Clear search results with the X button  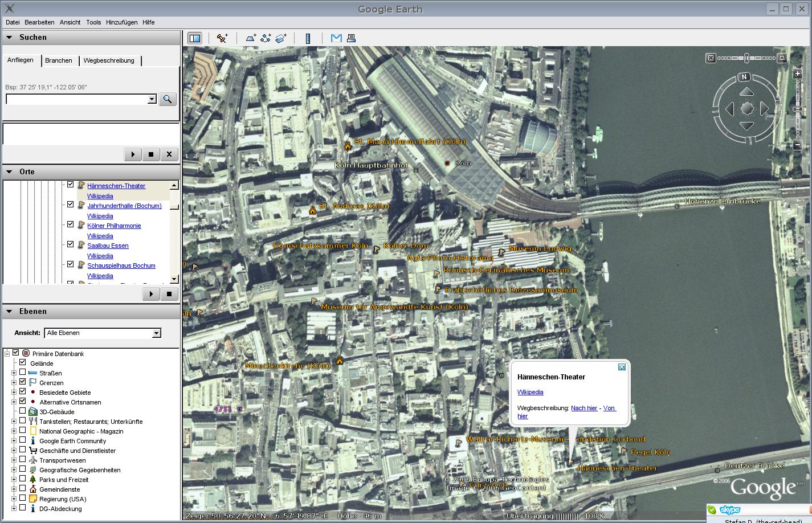click(x=169, y=154)
